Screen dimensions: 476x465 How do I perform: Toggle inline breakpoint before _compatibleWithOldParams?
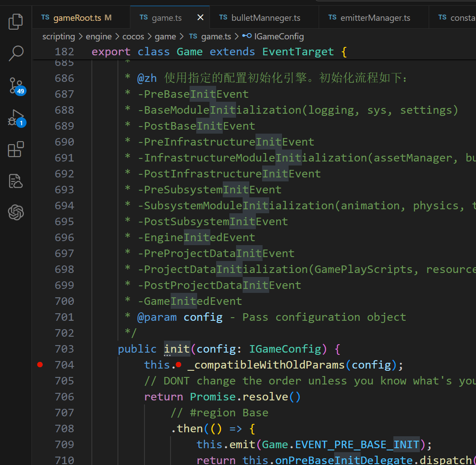[179, 365]
